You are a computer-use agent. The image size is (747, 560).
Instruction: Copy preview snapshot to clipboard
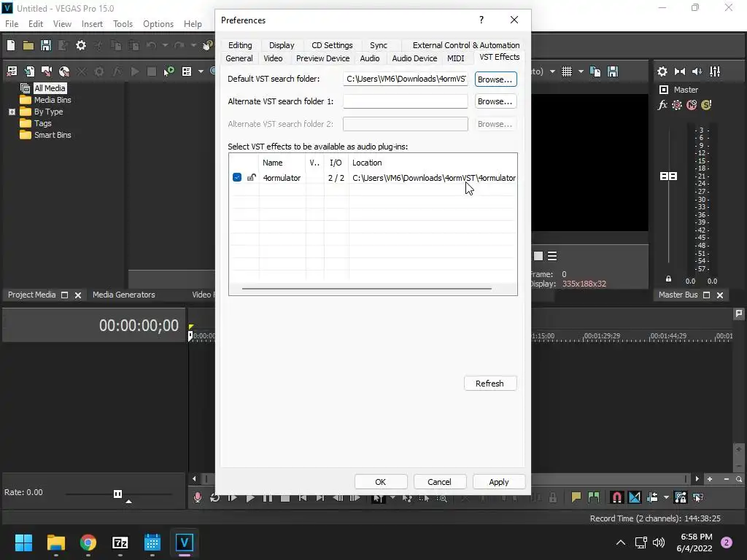click(595, 71)
